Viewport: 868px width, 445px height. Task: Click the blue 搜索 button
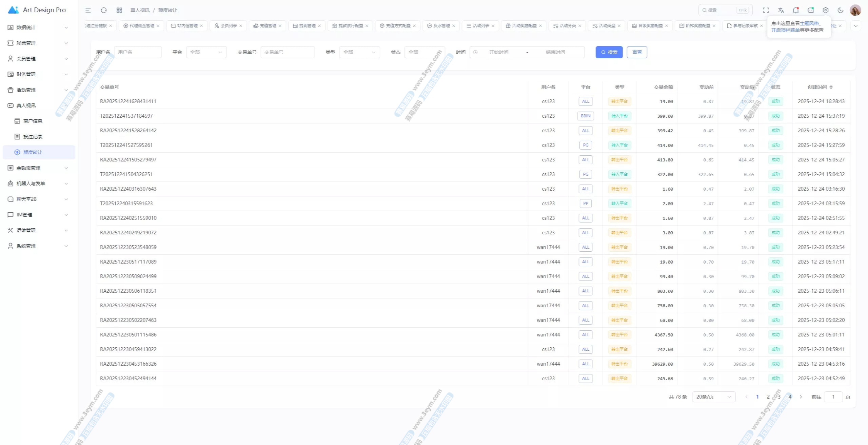click(x=609, y=52)
